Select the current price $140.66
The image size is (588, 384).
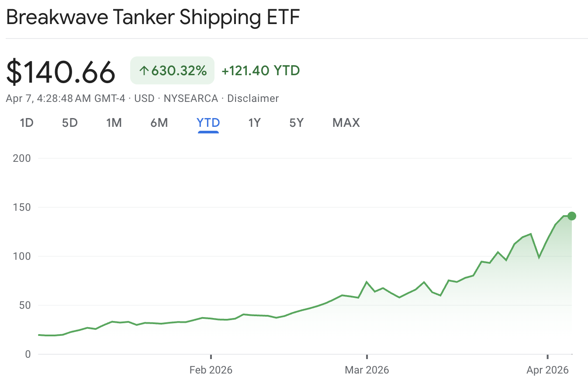tap(60, 71)
